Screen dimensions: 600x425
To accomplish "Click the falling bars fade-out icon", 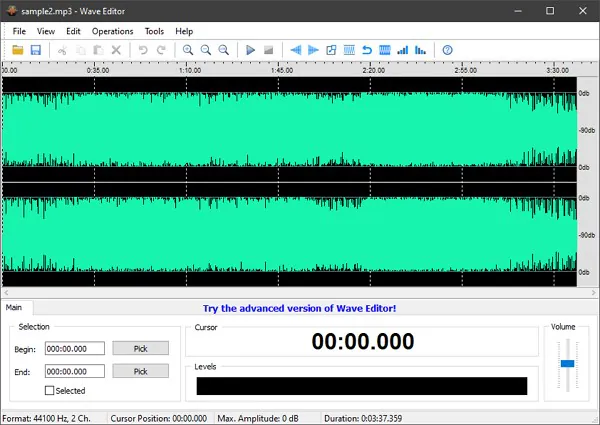I will (x=420, y=50).
